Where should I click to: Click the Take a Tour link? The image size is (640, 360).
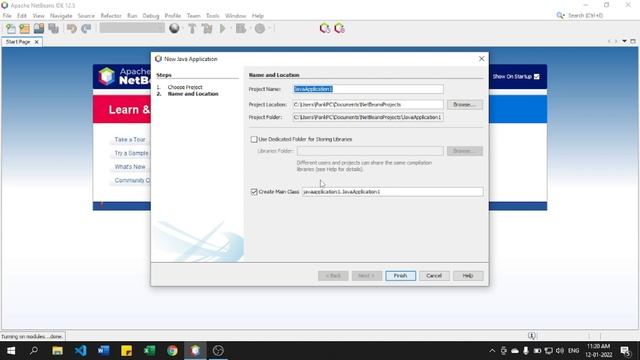130,140
